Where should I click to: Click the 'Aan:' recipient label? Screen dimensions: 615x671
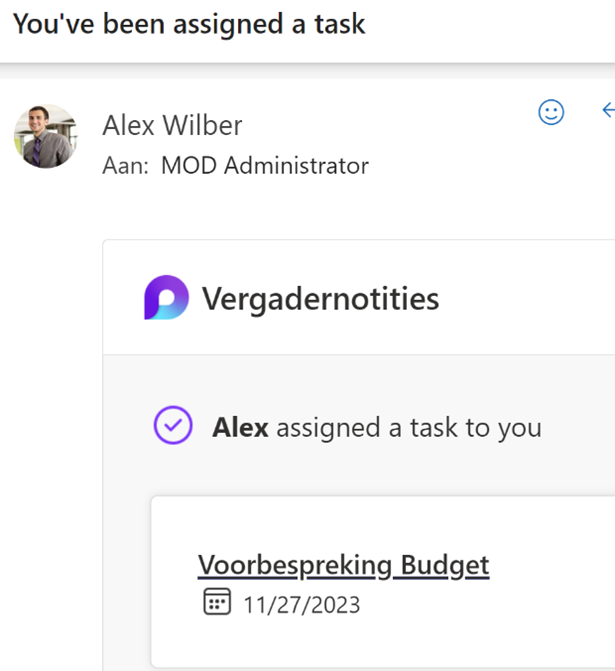click(x=125, y=166)
